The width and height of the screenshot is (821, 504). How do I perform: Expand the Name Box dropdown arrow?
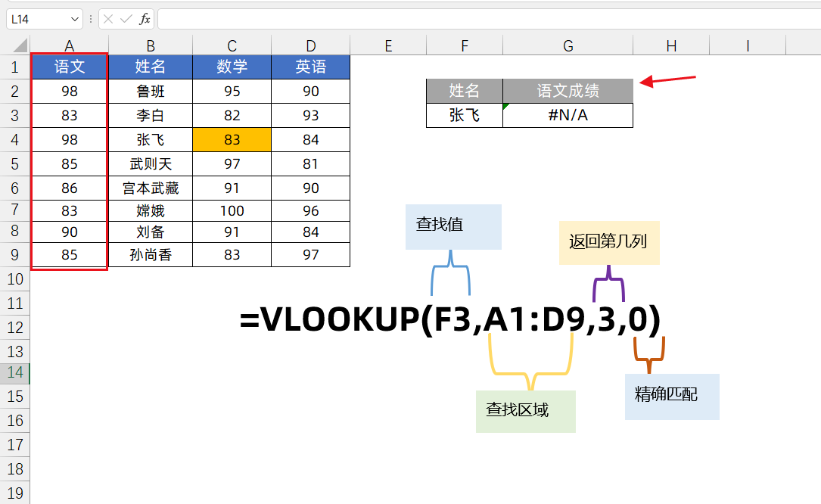click(x=74, y=19)
